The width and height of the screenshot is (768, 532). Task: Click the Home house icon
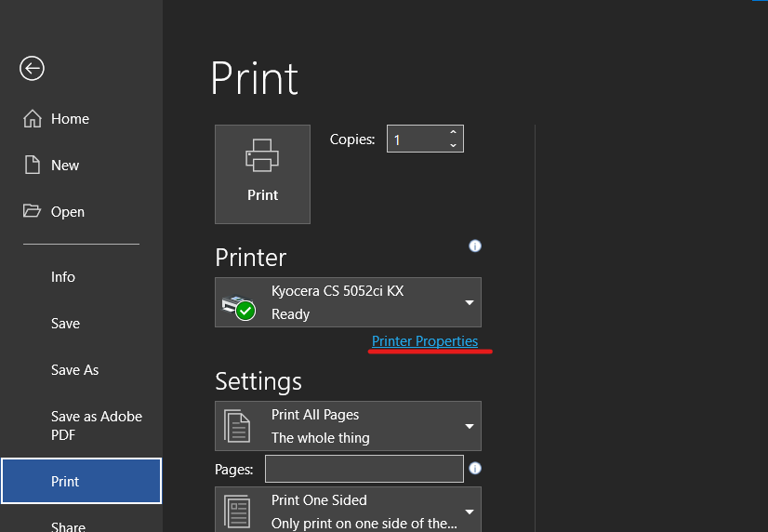click(33, 119)
